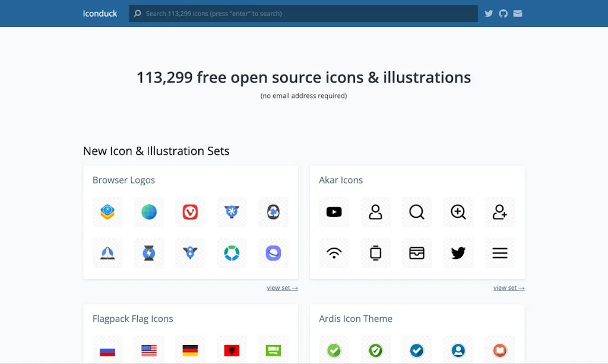This screenshot has height=364, width=608.
Task: Click view set for Akar Icons
Action: pyautogui.click(x=508, y=287)
